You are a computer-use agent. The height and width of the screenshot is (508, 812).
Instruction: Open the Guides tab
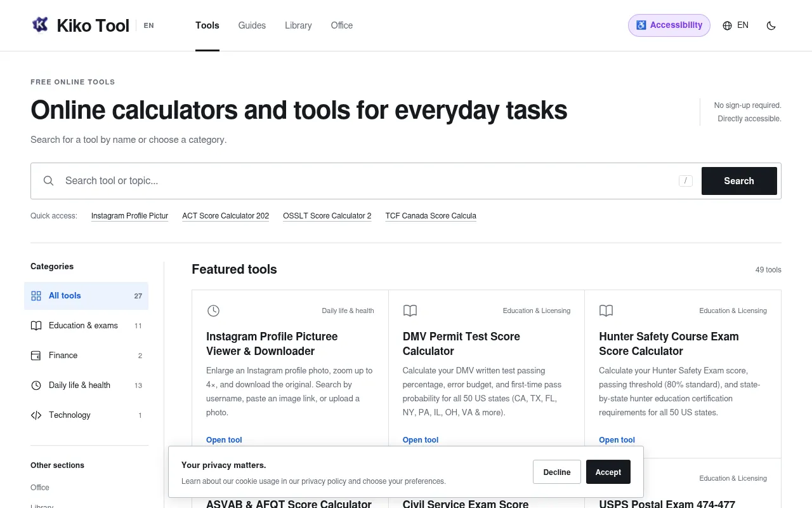[252, 25]
